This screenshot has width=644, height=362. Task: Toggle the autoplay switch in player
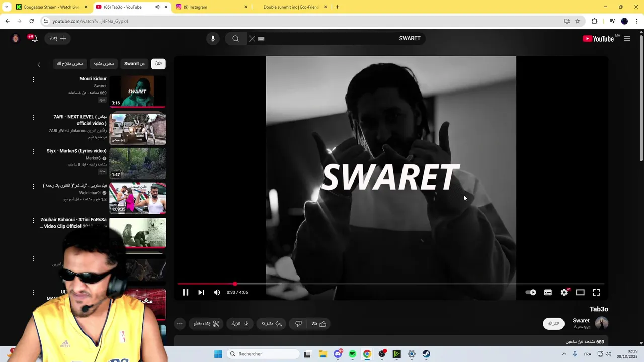531,292
